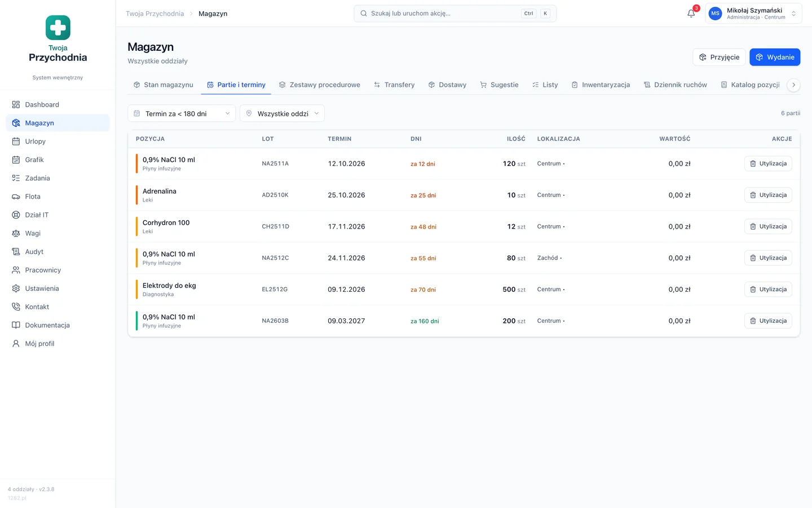The width and height of the screenshot is (812, 508).
Task: Expand the user account menu chevron
Action: tap(793, 14)
